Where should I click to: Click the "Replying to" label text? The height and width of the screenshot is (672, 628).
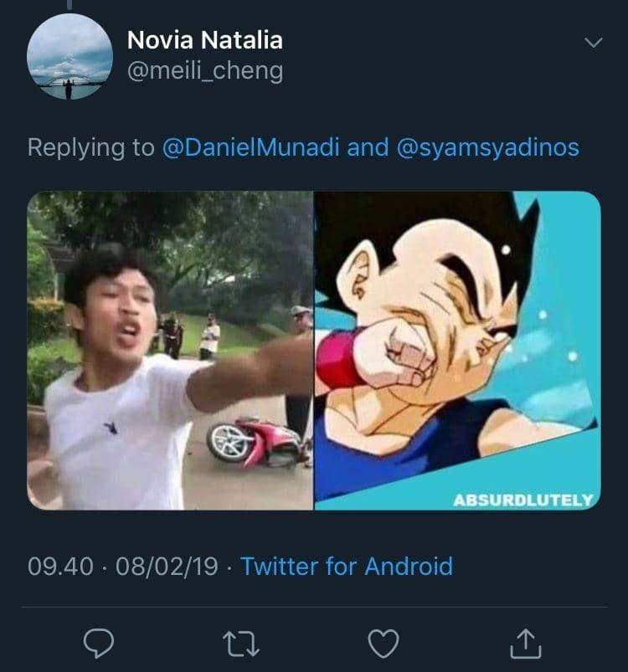click(91, 147)
